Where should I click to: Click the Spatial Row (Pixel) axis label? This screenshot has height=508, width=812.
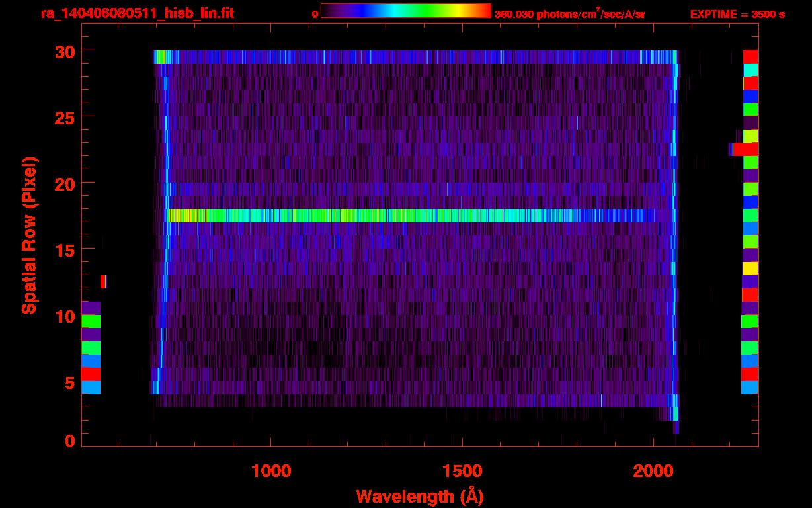pyautogui.click(x=29, y=235)
